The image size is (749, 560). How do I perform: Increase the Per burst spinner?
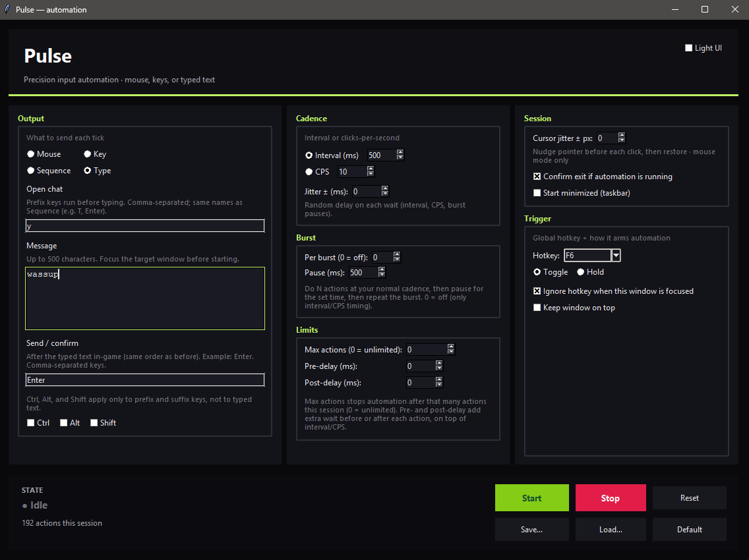[396, 254]
